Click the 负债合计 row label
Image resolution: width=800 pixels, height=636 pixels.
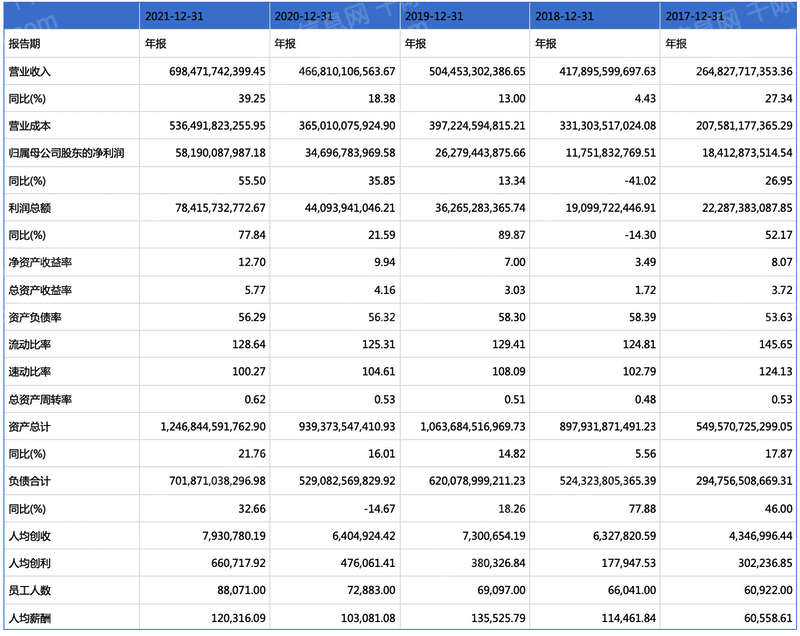pos(29,481)
